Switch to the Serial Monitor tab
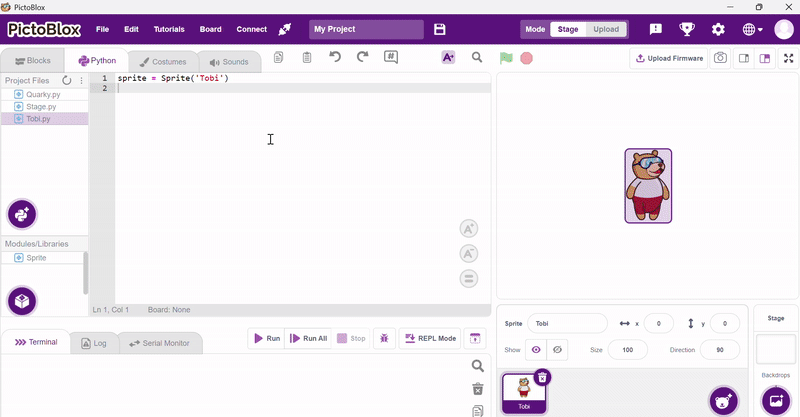 point(160,343)
